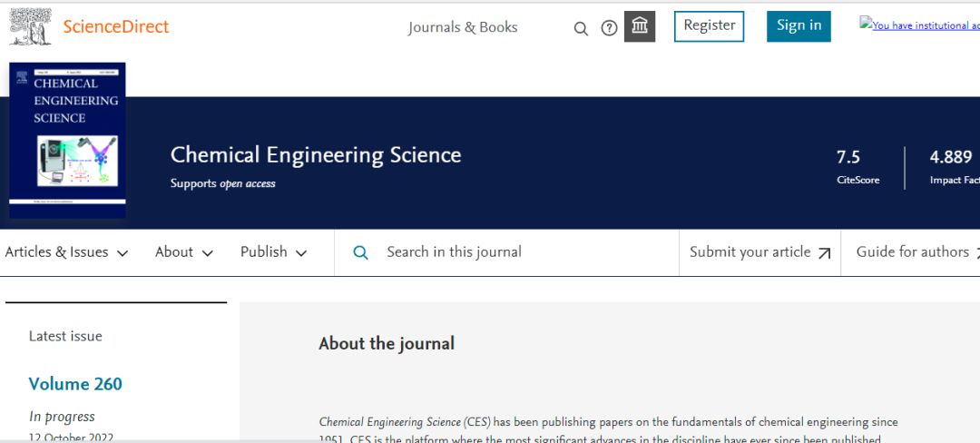Open the Chemical Engineering Science cover thumbnail

pyautogui.click(x=67, y=140)
